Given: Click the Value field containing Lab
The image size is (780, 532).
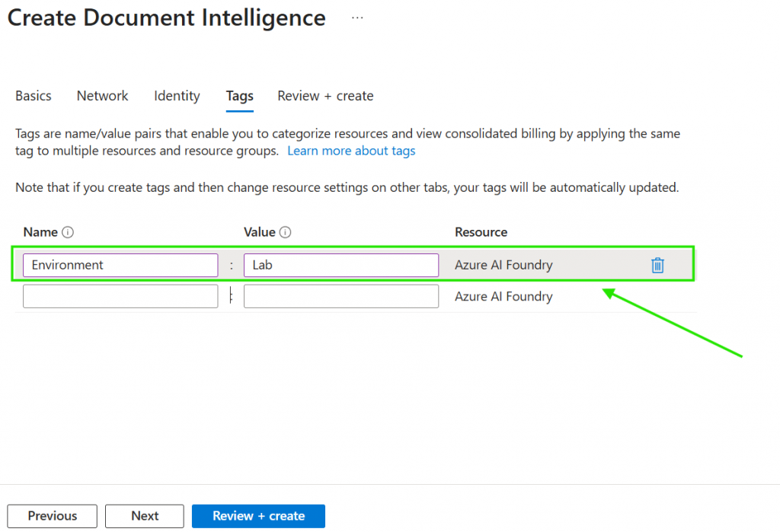Looking at the screenshot, I should (x=340, y=265).
